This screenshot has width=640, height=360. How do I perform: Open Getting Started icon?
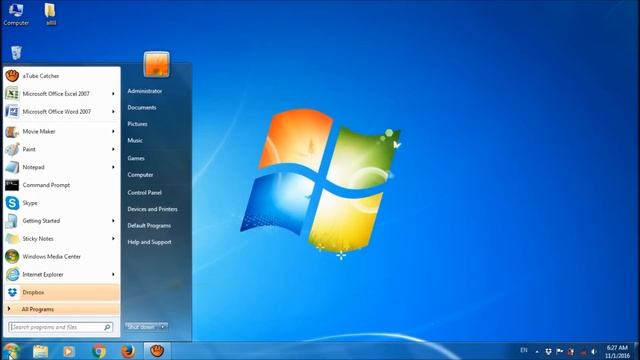tap(12, 221)
